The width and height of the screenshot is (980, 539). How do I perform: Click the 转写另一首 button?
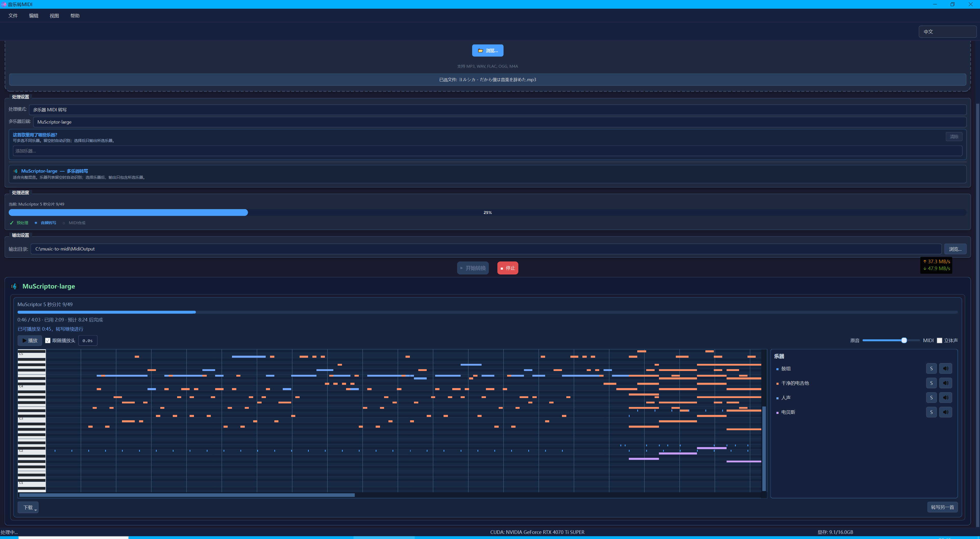click(942, 507)
